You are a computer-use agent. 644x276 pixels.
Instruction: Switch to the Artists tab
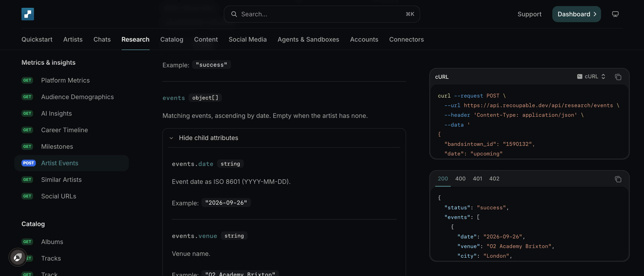73,40
